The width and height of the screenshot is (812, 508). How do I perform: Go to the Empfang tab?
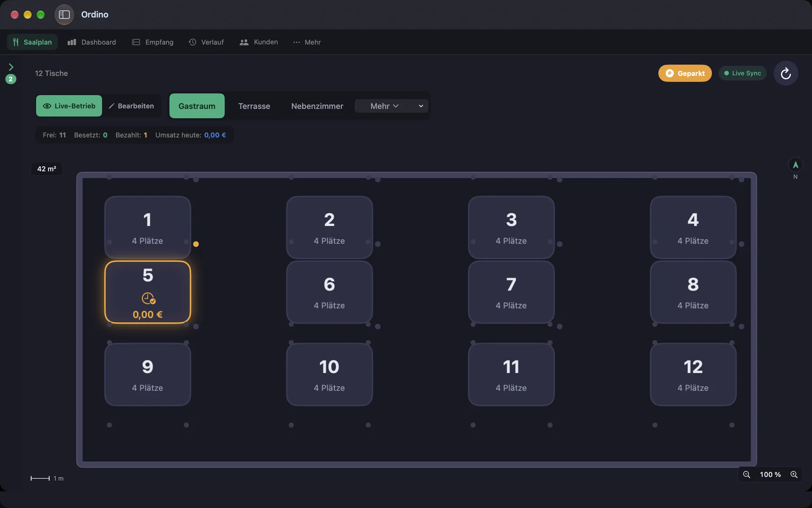click(x=152, y=42)
